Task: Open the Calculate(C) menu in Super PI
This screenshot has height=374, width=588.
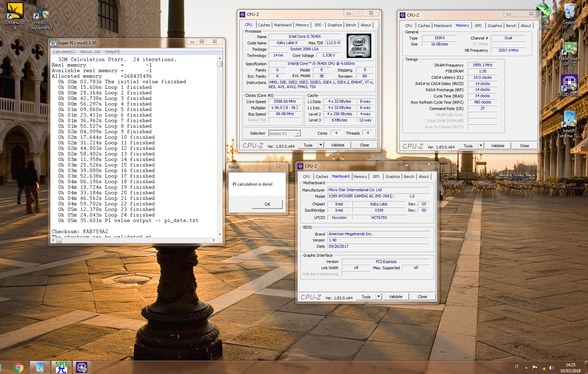Action: 64,52
